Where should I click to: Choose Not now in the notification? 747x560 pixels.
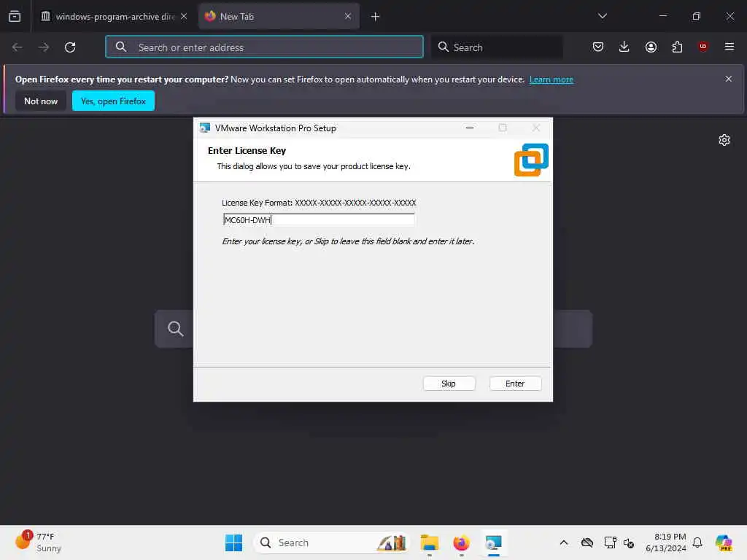pyautogui.click(x=41, y=101)
